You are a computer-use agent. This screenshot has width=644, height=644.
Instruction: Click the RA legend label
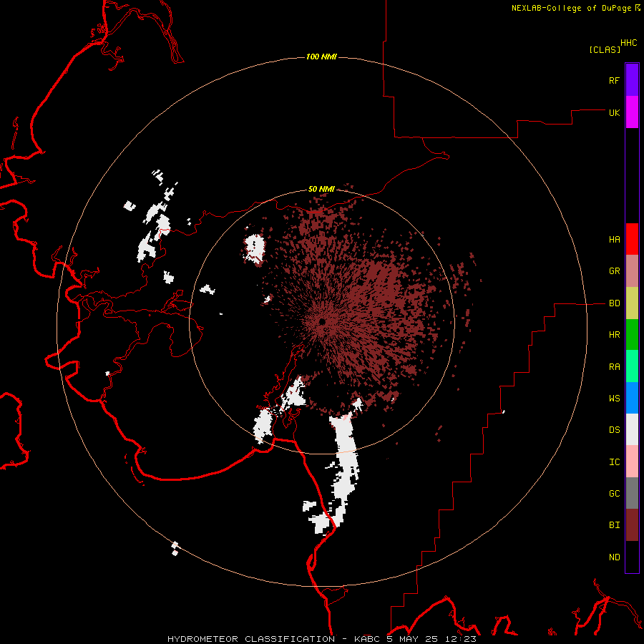click(x=614, y=367)
